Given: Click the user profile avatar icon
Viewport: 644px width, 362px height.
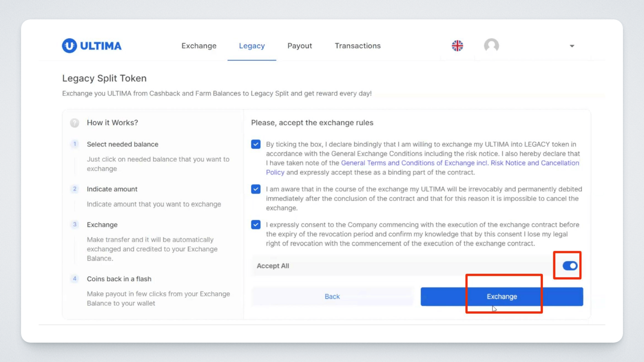Looking at the screenshot, I should tap(491, 46).
